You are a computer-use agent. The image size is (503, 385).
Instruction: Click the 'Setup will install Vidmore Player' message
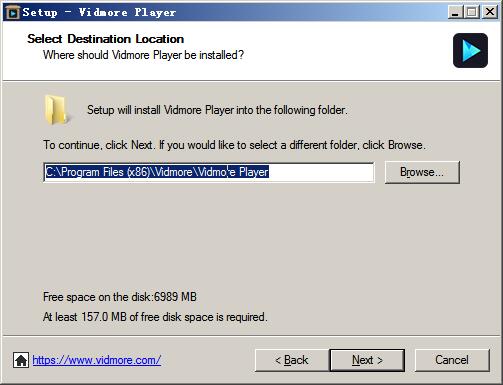[217, 110]
